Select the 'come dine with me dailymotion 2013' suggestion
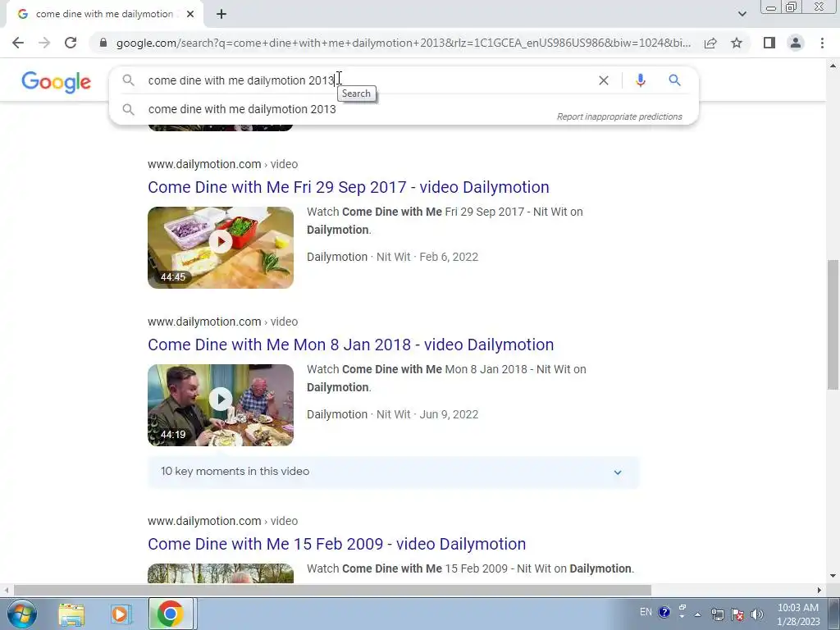 tap(242, 109)
